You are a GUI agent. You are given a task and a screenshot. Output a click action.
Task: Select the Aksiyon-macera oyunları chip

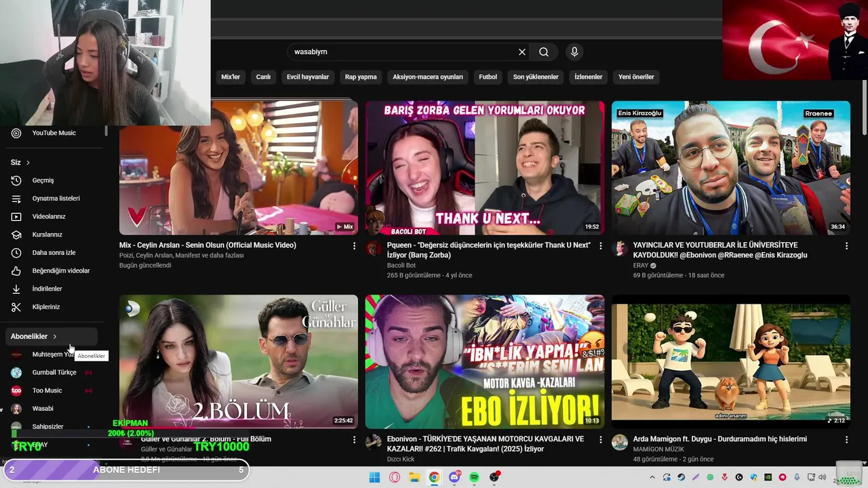(x=428, y=77)
